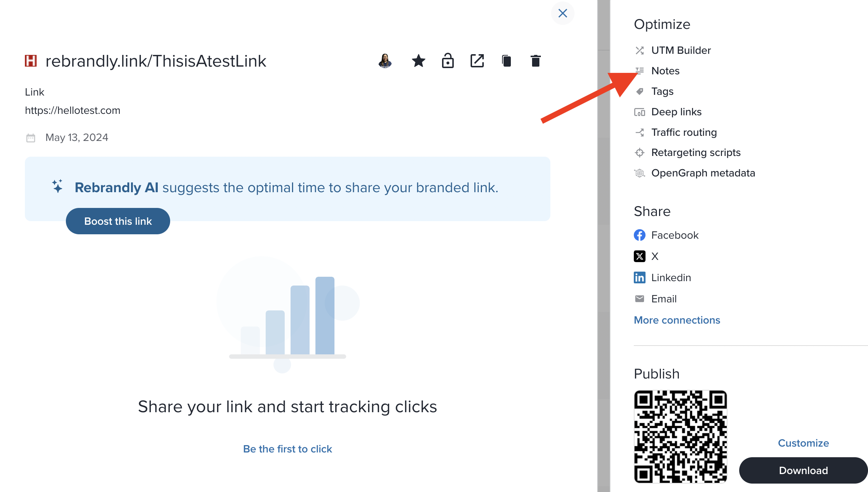The image size is (868, 492).
Task: Open link in new tab icon
Action: point(477,61)
